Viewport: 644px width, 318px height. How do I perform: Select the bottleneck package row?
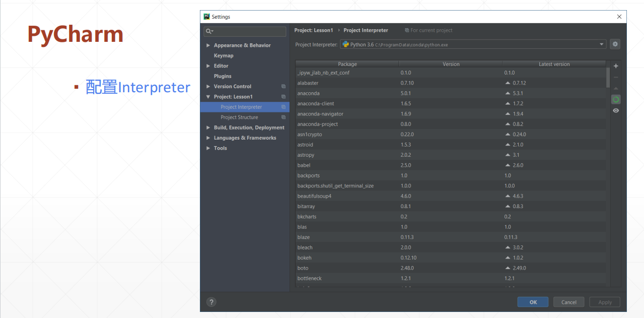tap(451, 278)
